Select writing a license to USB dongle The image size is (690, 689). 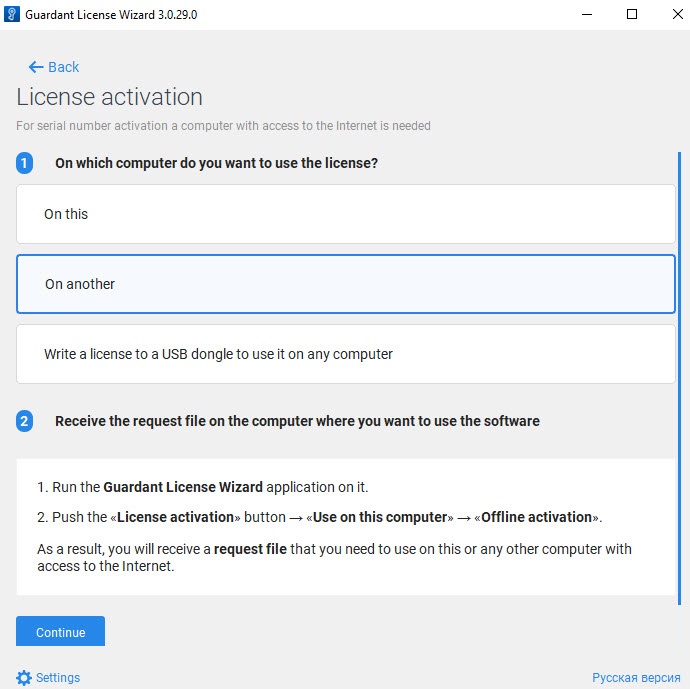pyautogui.click(x=346, y=354)
